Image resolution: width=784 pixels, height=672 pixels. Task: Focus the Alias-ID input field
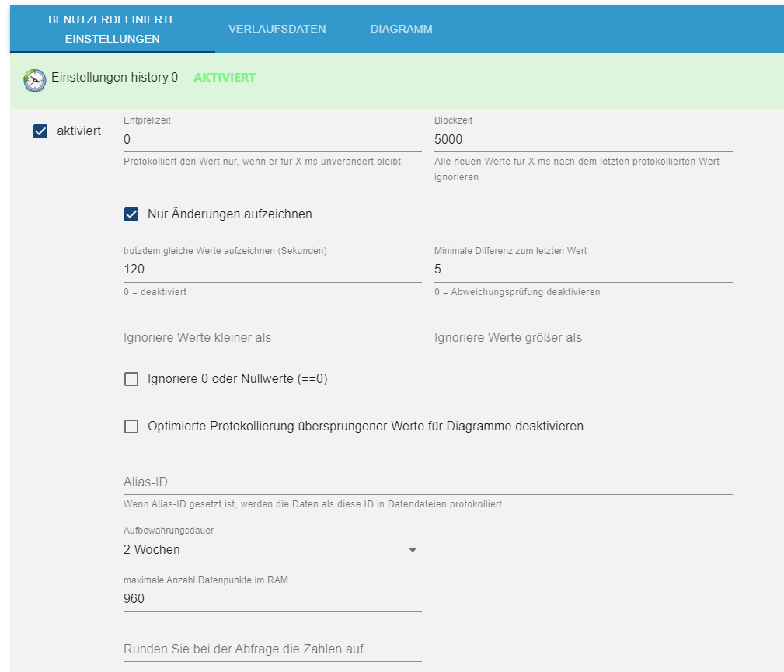pos(427,482)
